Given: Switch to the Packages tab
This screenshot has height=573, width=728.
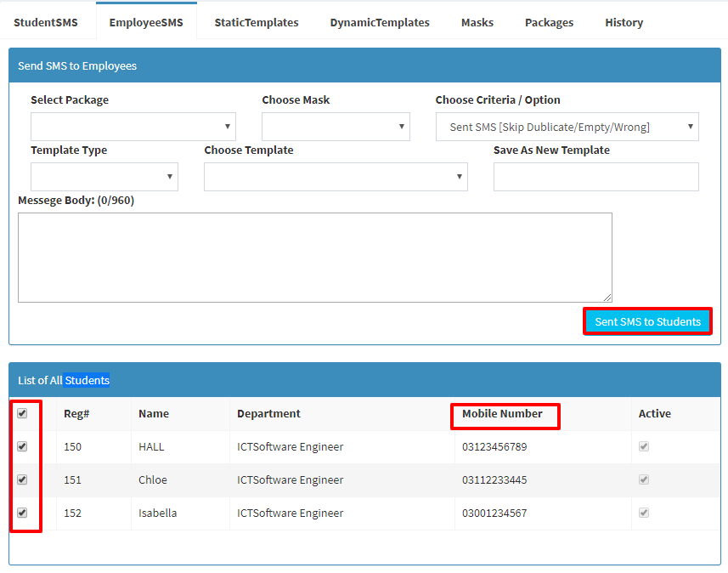Looking at the screenshot, I should pyautogui.click(x=549, y=22).
